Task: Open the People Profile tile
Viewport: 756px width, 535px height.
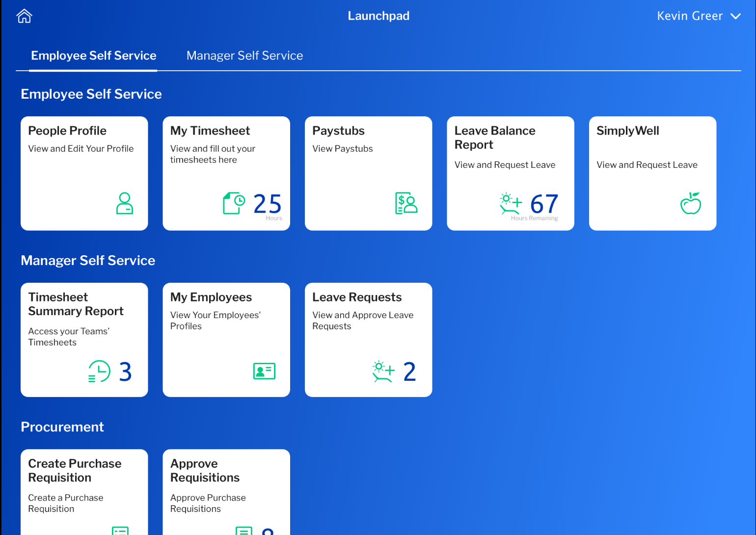Action: 84,173
